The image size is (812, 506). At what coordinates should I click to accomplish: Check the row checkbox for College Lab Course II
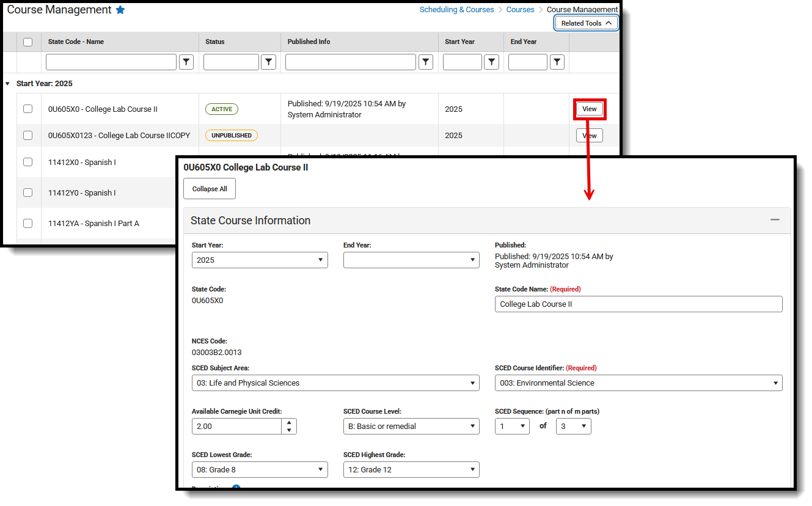(28, 109)
